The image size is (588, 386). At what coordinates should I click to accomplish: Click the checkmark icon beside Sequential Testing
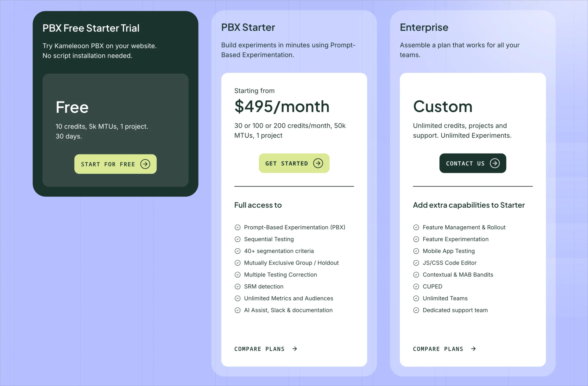coord(238,239)
